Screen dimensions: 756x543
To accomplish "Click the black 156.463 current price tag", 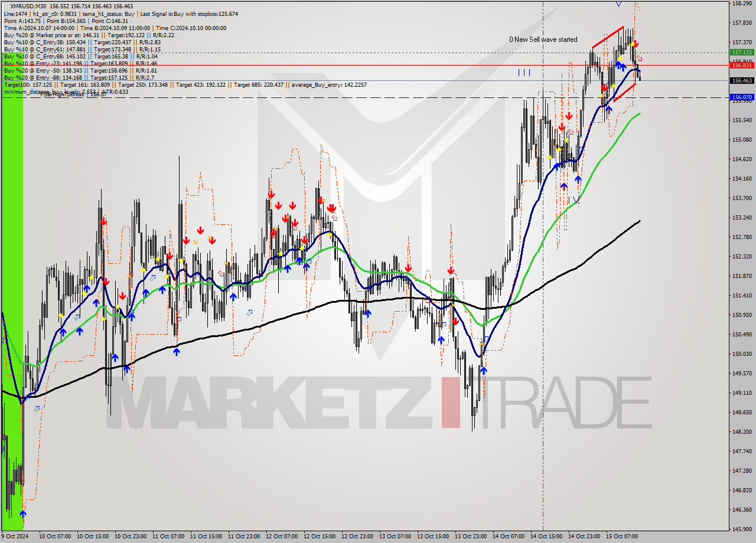I will pyautogui.click(x=742, y=80).
